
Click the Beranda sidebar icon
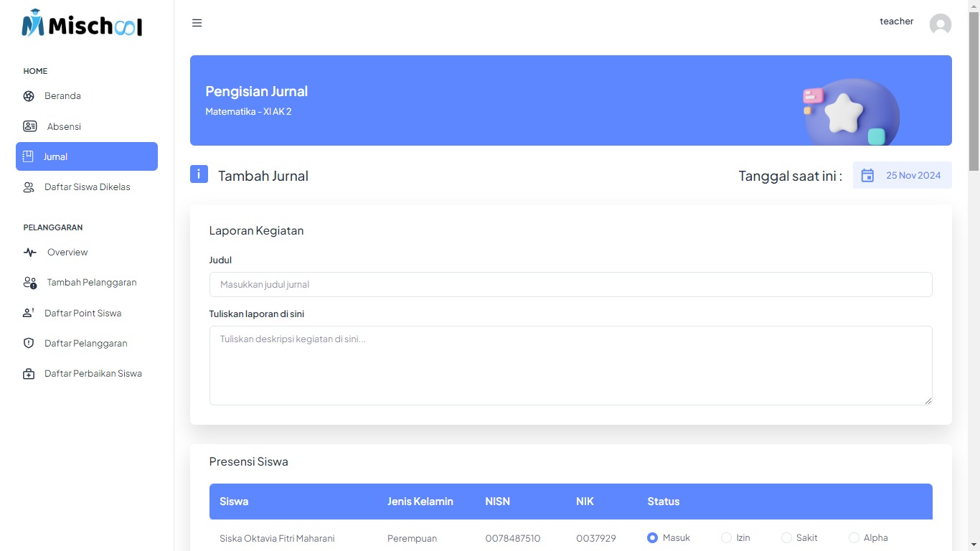[29, 96]
